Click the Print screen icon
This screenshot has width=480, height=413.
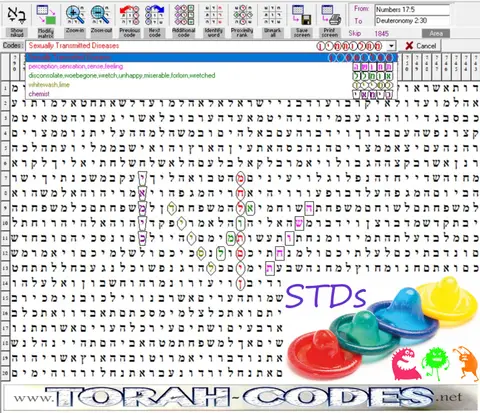[x=330, y=15]
